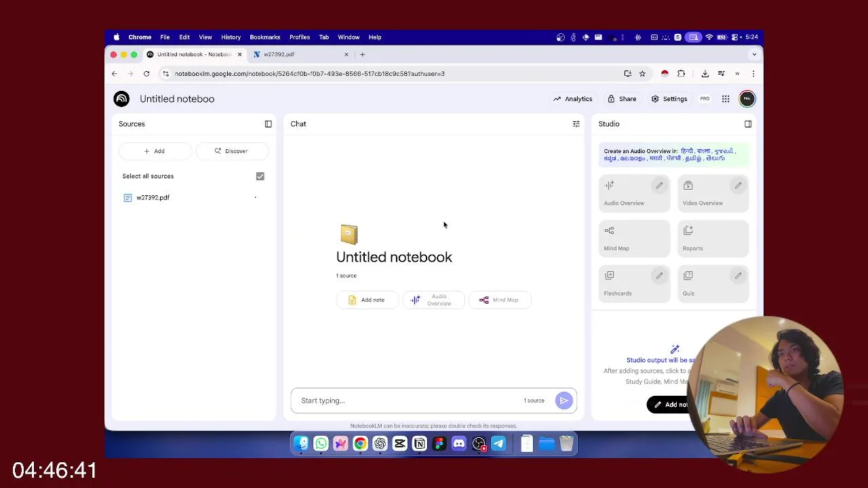Customize Quiz with pencil icon
Screen dimensions: 868x488
pos(738,276)
